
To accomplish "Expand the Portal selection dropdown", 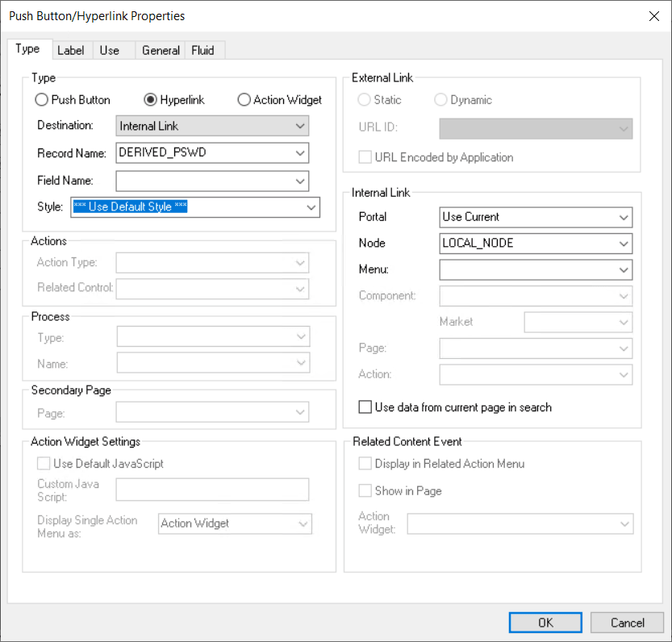I will pos(624,217).
